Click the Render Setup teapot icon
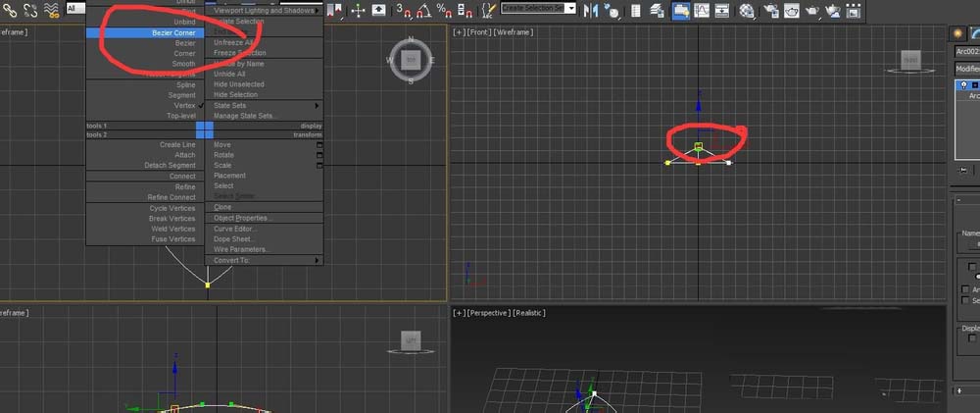The height and width of the screenshot is (413, 980). (x=770, y=9)
